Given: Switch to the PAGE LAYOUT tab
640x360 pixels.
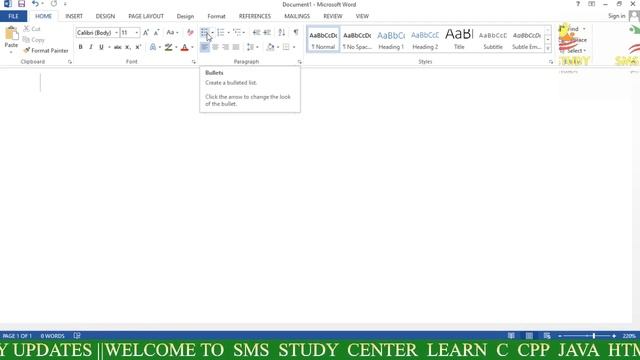Looking at the screenshot, I should click(146, 16).
